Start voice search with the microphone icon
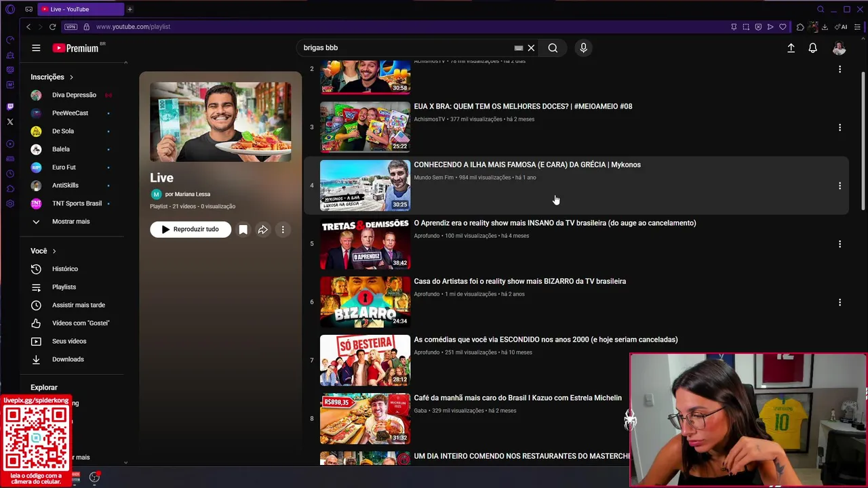 [583, 48]
